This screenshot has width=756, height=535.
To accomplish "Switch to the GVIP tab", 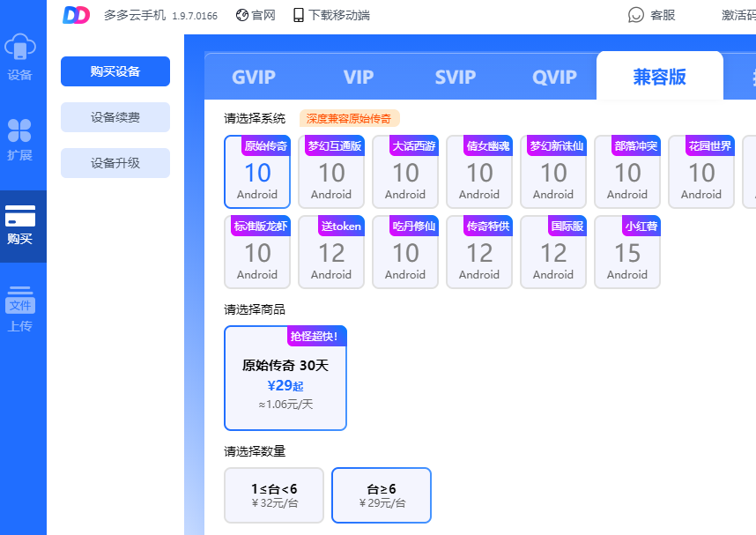I will [x=254, y=78].
